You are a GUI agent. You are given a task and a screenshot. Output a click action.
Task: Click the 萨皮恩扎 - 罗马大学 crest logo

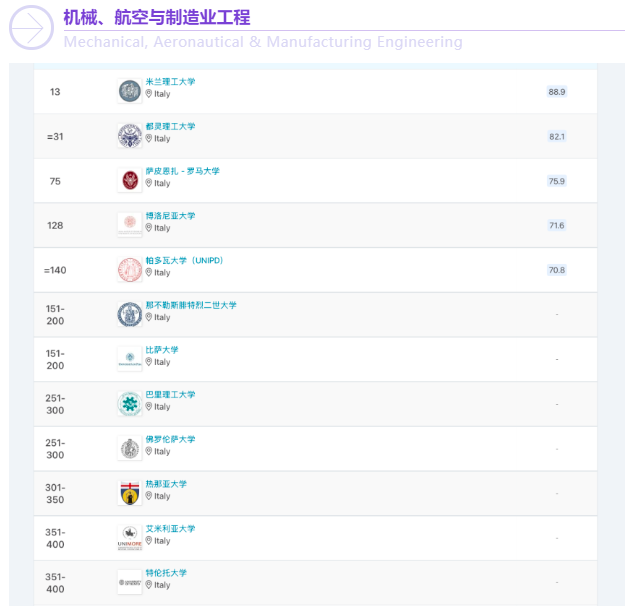pos(130,180)
